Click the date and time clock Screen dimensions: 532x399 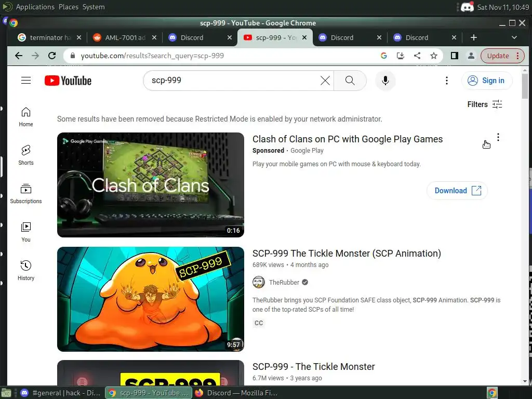[503, 7]
